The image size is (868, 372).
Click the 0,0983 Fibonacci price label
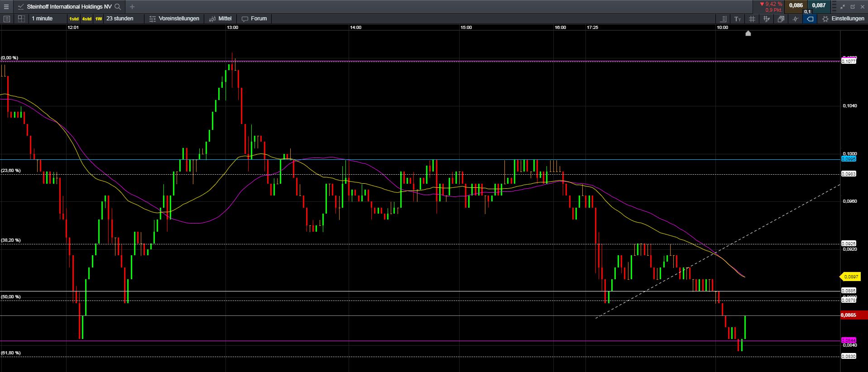(x=848, y=174)
